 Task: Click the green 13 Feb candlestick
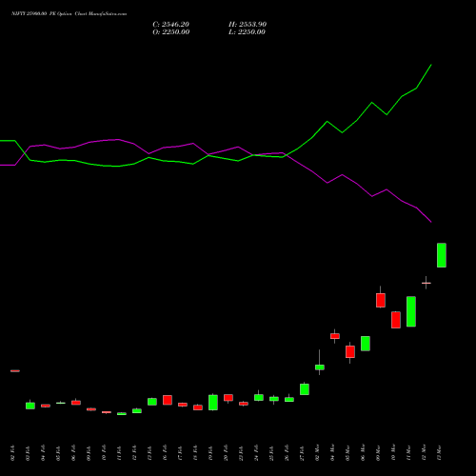152,402
